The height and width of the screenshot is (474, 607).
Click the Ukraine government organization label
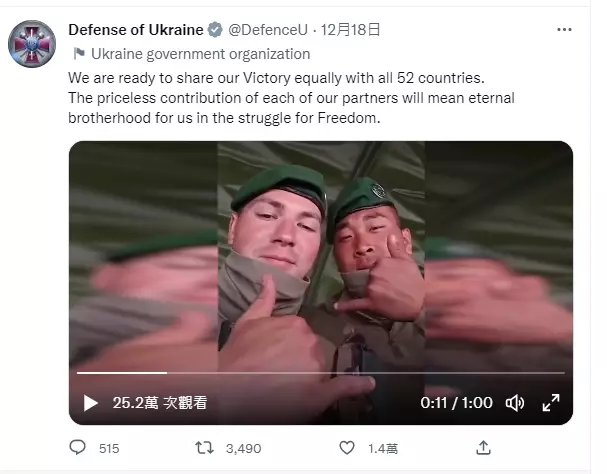tap(201, 54)
